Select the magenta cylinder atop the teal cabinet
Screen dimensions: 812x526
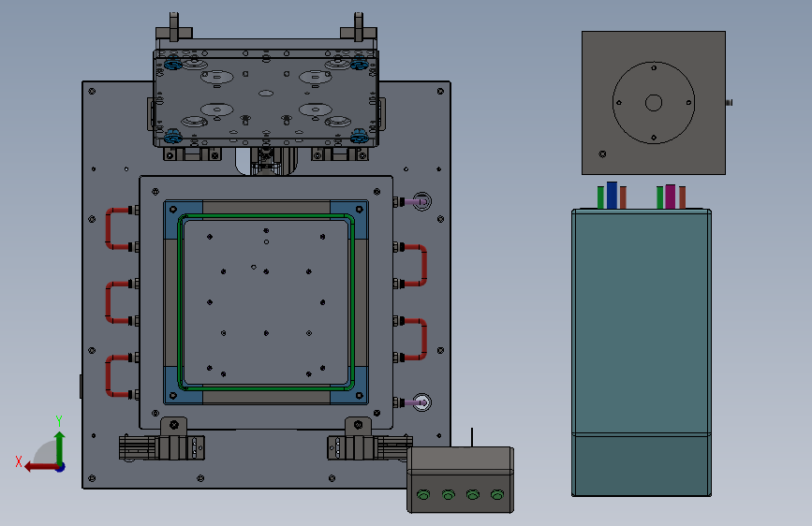click(x=670, y=197)
